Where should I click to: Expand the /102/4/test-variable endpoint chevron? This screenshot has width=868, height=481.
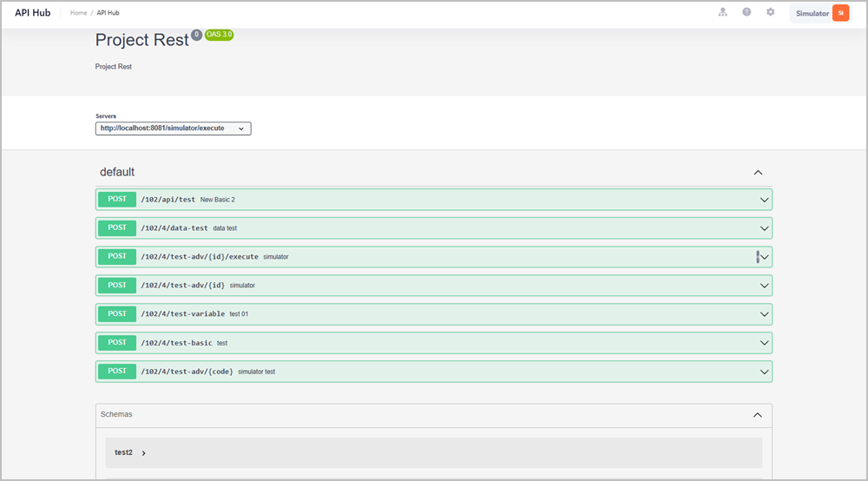[764, 314]
